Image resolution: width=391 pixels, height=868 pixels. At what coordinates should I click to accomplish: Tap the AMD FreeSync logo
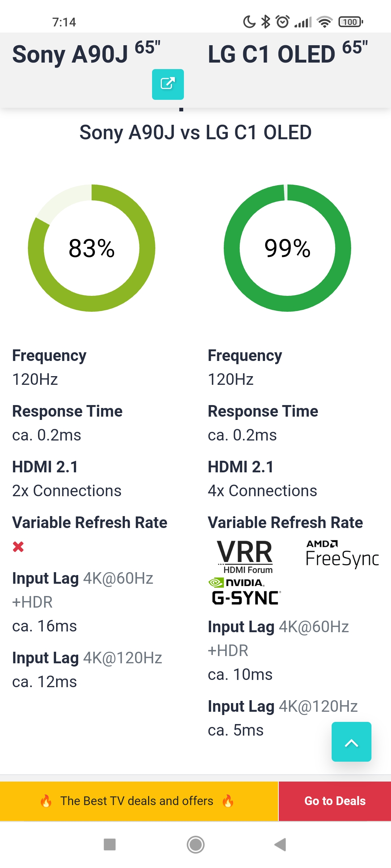(342, 554)
